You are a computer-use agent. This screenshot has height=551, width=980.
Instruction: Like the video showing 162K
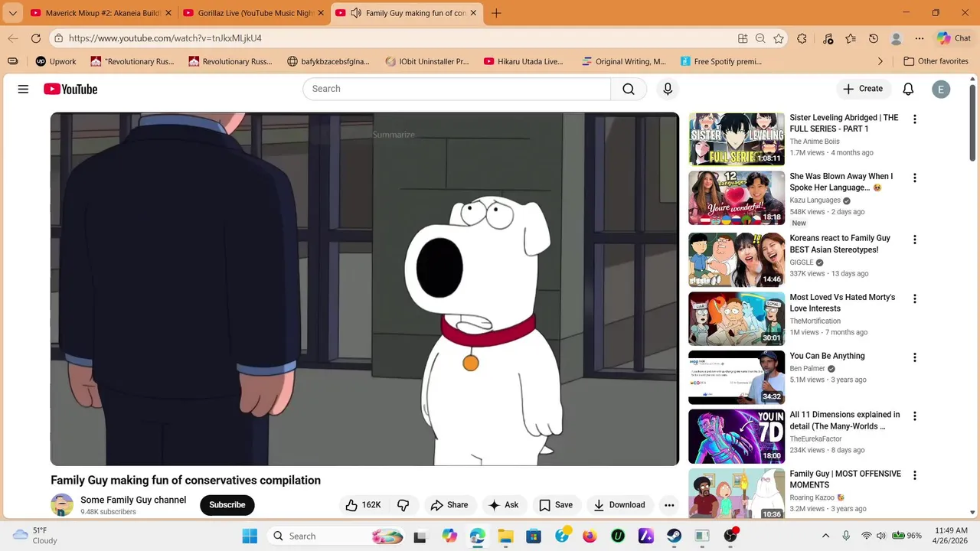point(363,505)
